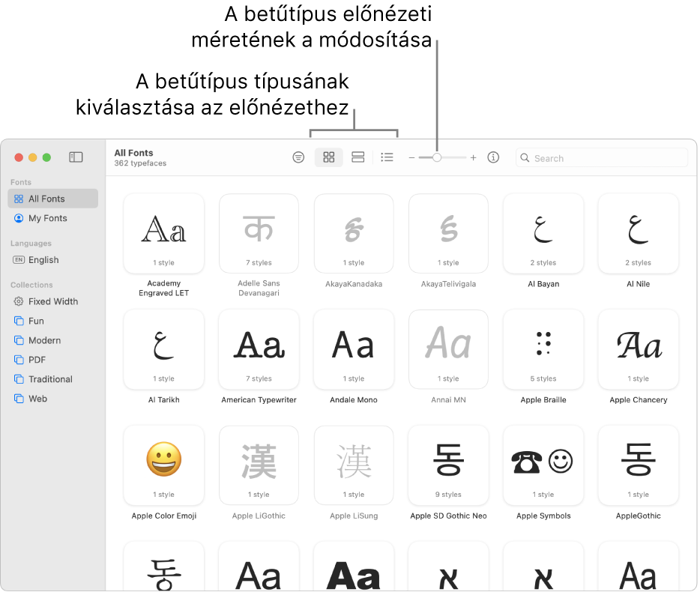Click the preview size slider knob
700x592 pixels.
[x=437, y=157]
